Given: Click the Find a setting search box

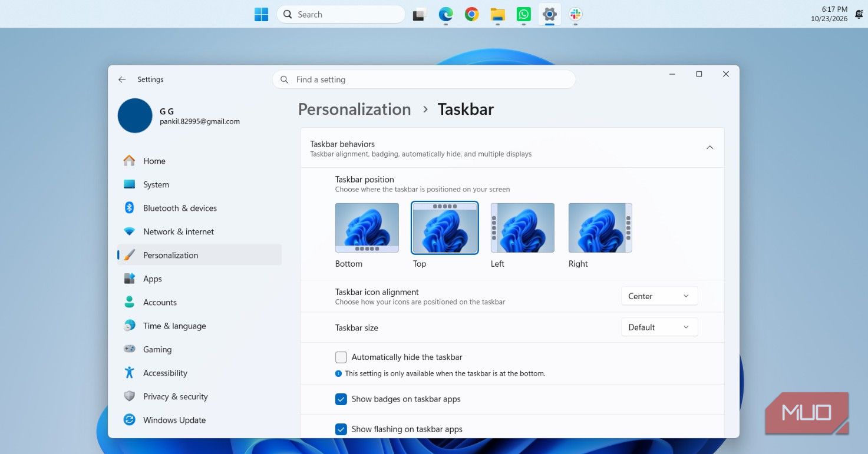Looking at the screenshot, I should tap(424, 79).
